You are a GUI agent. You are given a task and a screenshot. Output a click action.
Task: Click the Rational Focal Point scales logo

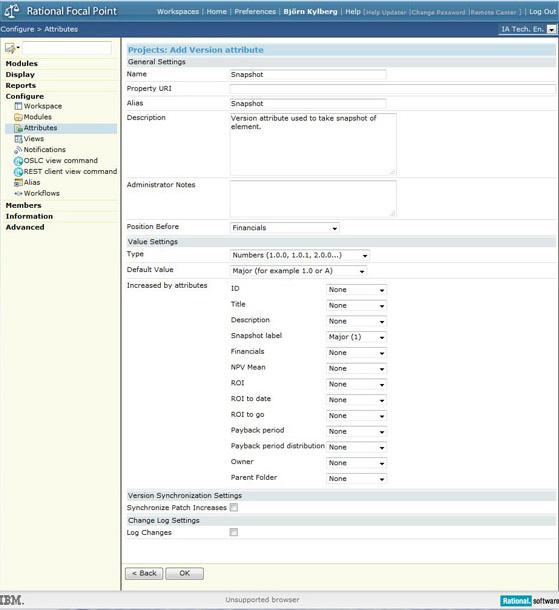[11, 11]
